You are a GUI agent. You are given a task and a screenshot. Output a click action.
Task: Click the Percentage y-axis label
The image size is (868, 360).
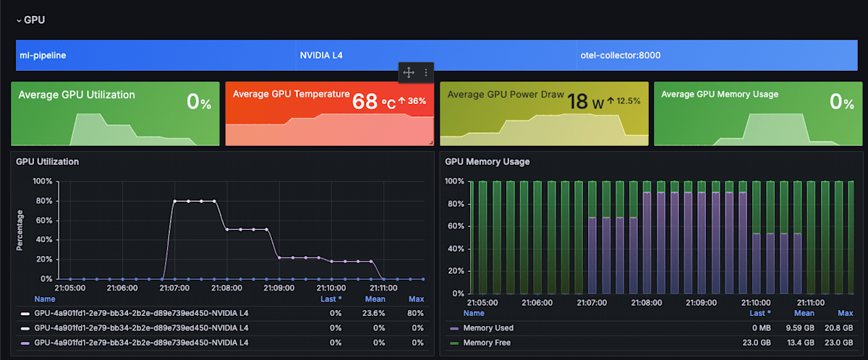coord(20,230)
